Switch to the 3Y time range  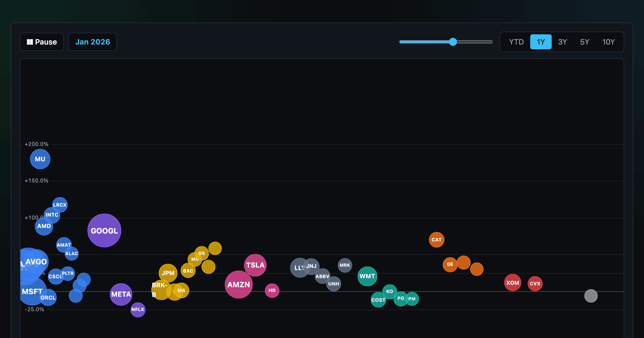(562, 42)
